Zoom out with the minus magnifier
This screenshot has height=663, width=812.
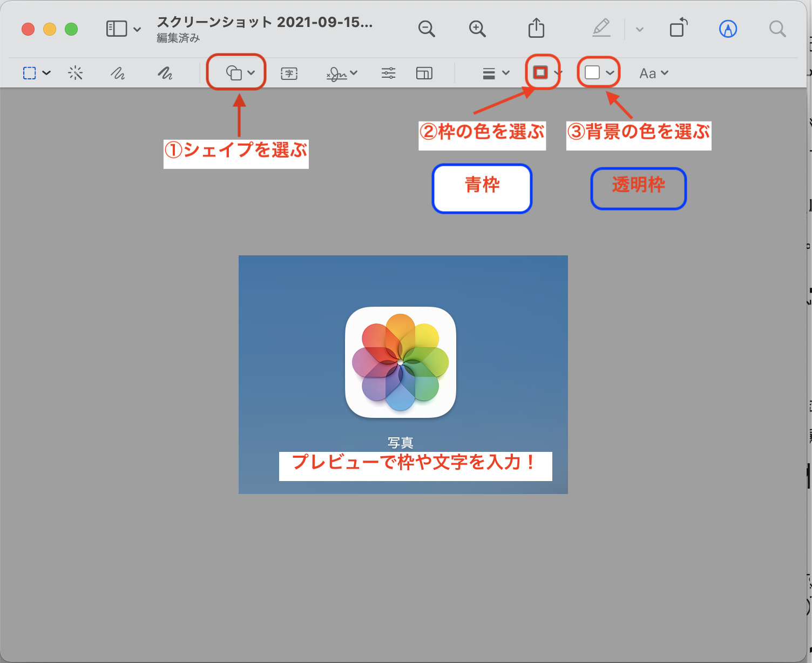[x=427, y=29]
